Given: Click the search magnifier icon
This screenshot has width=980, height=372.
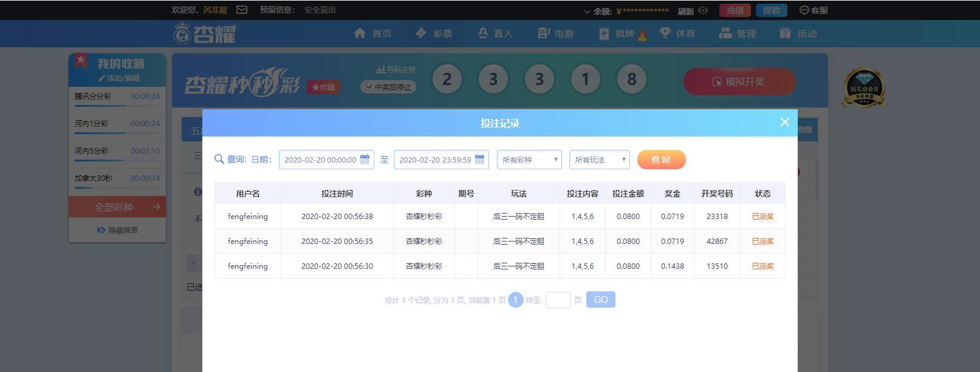Looking at the screenshot, I should click(219, 159).
